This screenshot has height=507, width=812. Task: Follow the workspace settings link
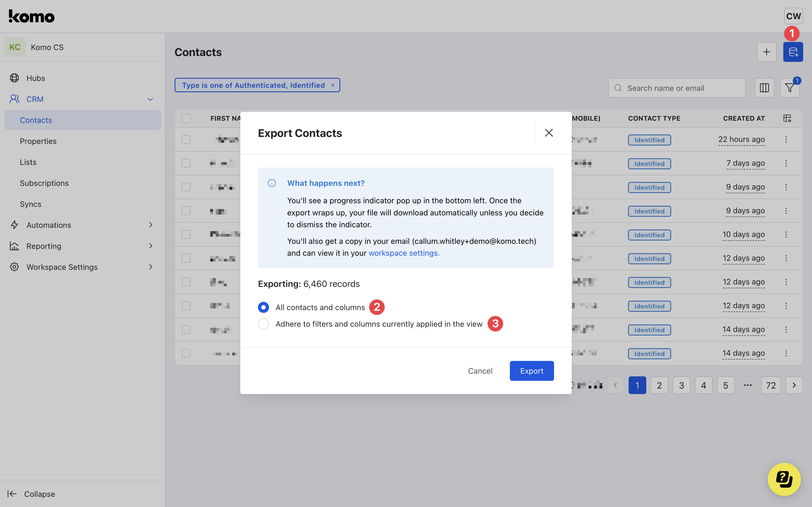(404, 253)
